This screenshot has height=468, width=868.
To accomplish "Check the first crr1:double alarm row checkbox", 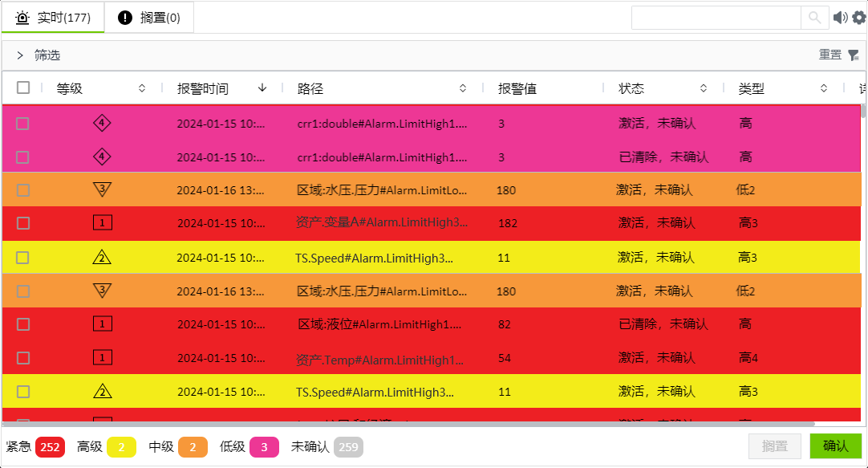I will (x=23, y=124).
